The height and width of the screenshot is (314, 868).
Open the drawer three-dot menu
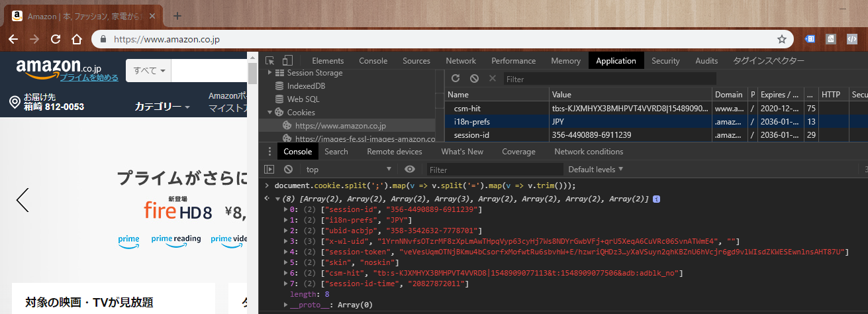pyautogui.click(x=267, y=152)
